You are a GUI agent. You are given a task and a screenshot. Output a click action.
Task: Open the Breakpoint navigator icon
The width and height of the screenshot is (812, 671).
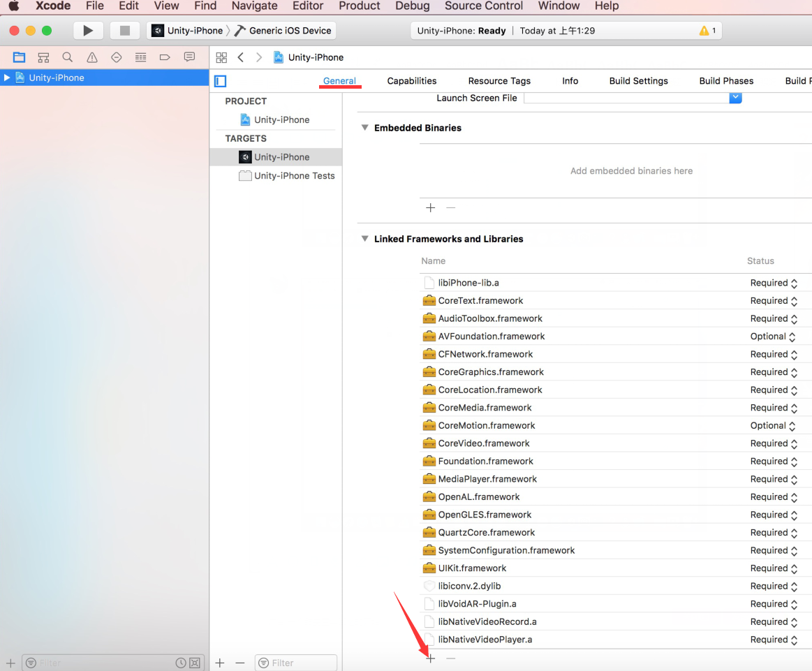pyautogui.click(x=165, y=57)
